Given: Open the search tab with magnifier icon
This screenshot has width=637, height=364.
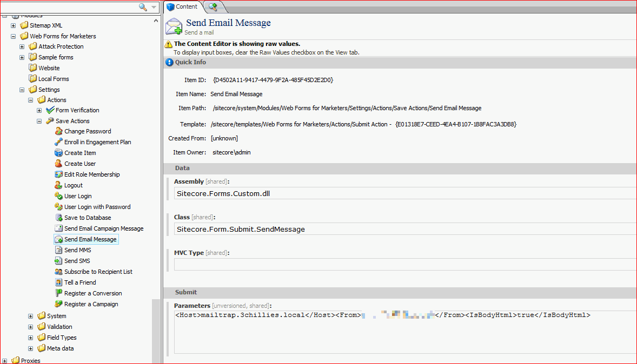Looking at the screenshot, I should [213, 6].
